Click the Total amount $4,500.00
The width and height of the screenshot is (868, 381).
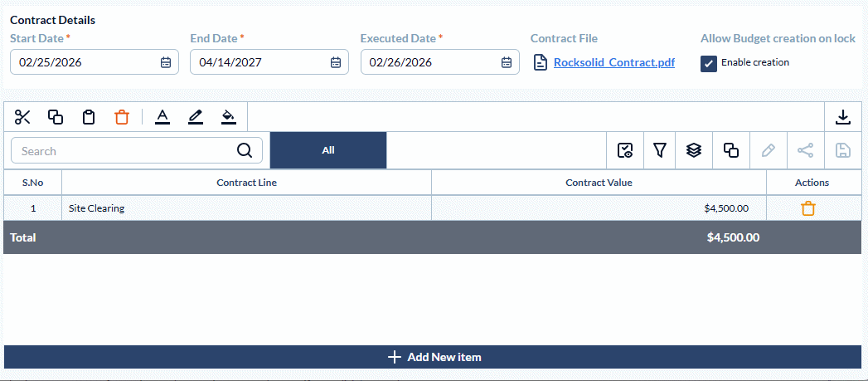click(x=733, y=237)
